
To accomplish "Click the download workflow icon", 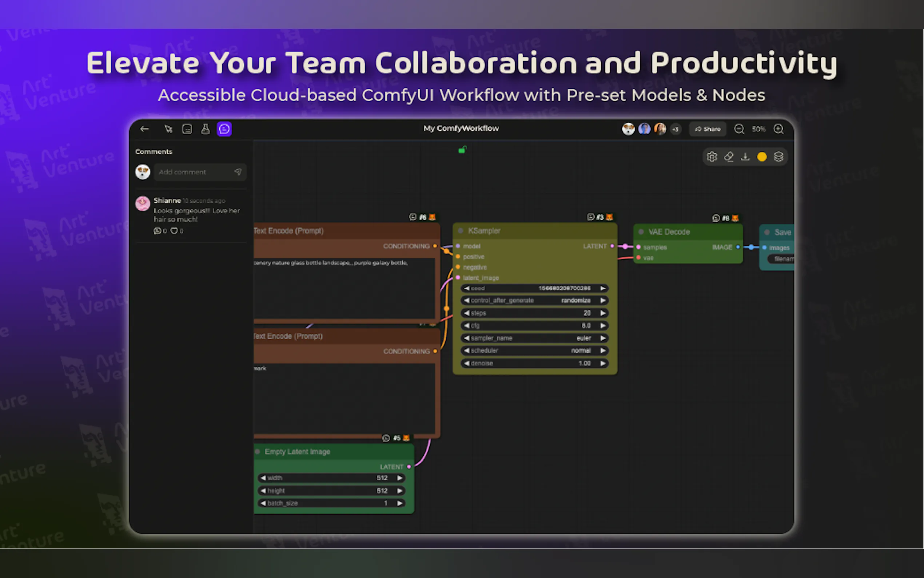I will [745, 157].
